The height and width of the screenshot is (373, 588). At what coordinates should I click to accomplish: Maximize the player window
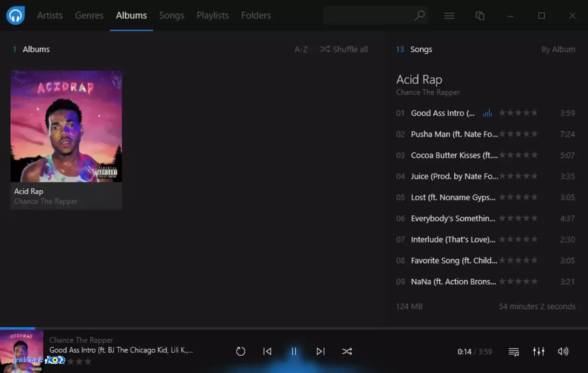click(x=541, y=16)
